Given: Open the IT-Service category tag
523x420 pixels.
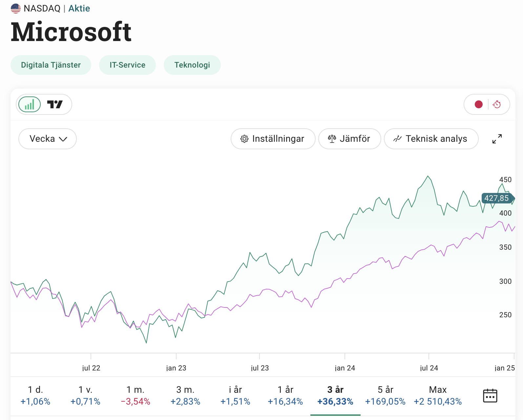Looking at the screenshot, I should (x=127, y=65).
